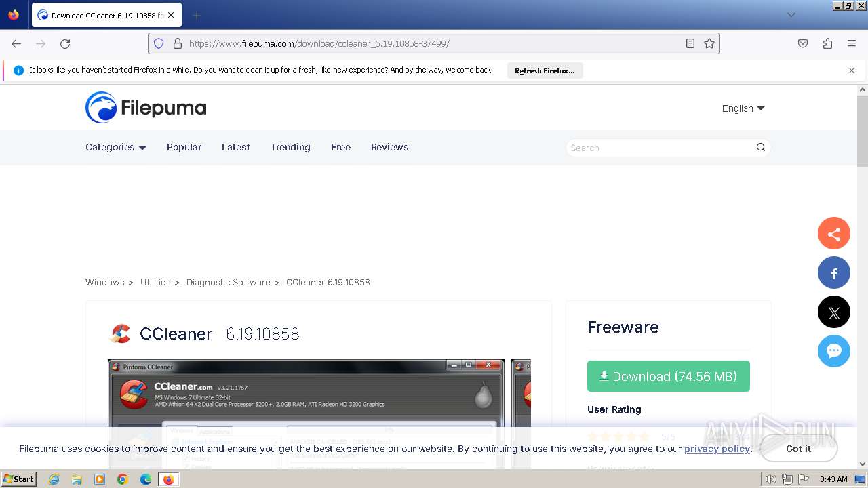Open the tracking protection shield icon
The height and width of the screenshot is (488, 868).
159,43
